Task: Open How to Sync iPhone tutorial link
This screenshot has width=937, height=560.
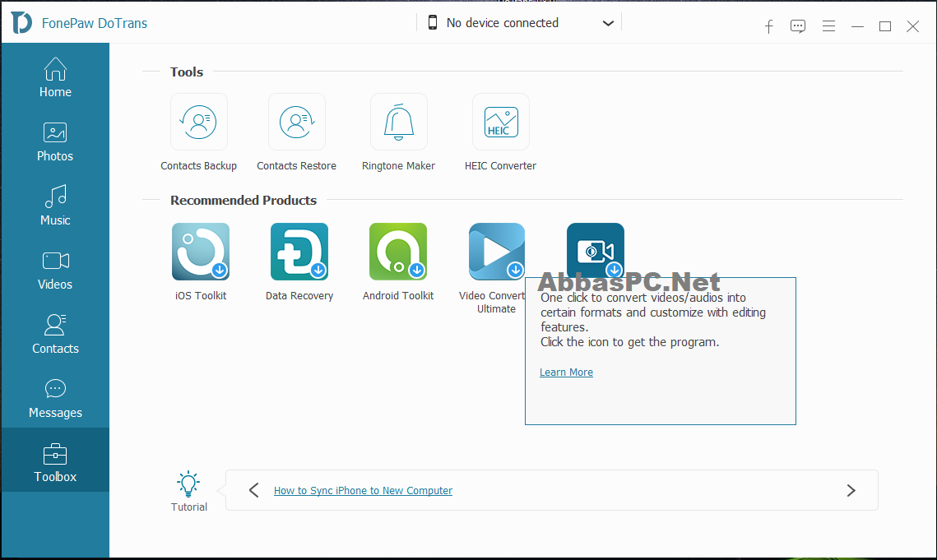Action: tap(363, 491)
